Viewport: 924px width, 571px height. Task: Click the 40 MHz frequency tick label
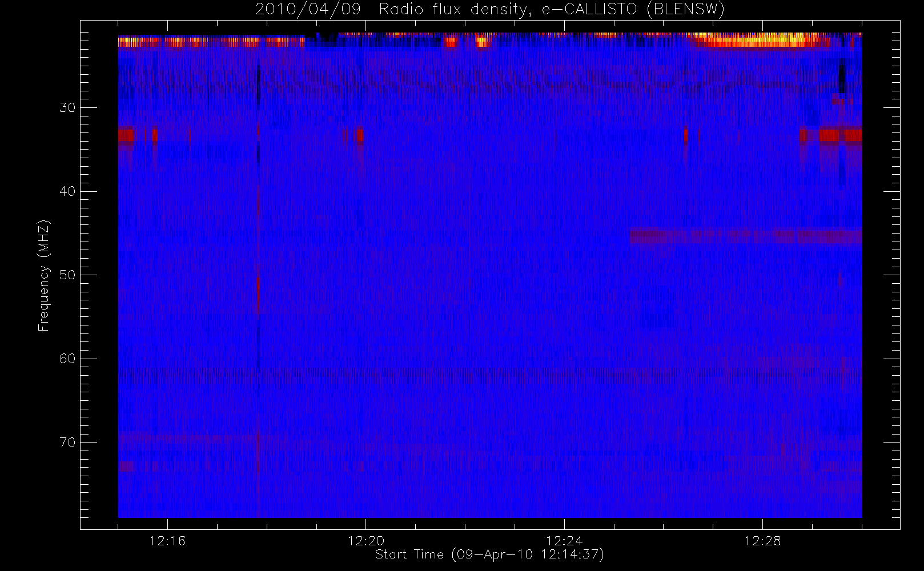pyautogui.click(x=67, y=191)
